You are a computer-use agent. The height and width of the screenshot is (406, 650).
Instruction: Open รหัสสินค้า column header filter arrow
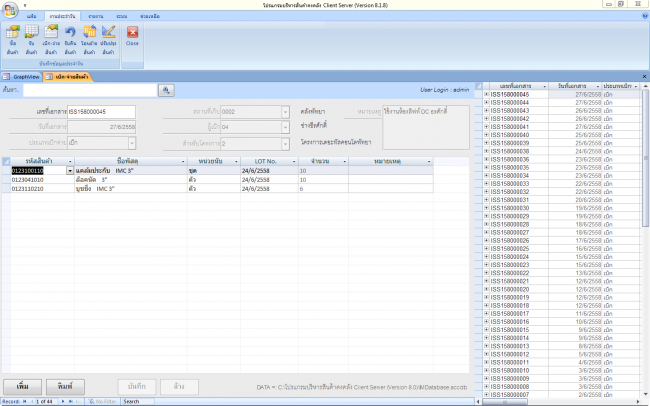(x=70, y=161)
